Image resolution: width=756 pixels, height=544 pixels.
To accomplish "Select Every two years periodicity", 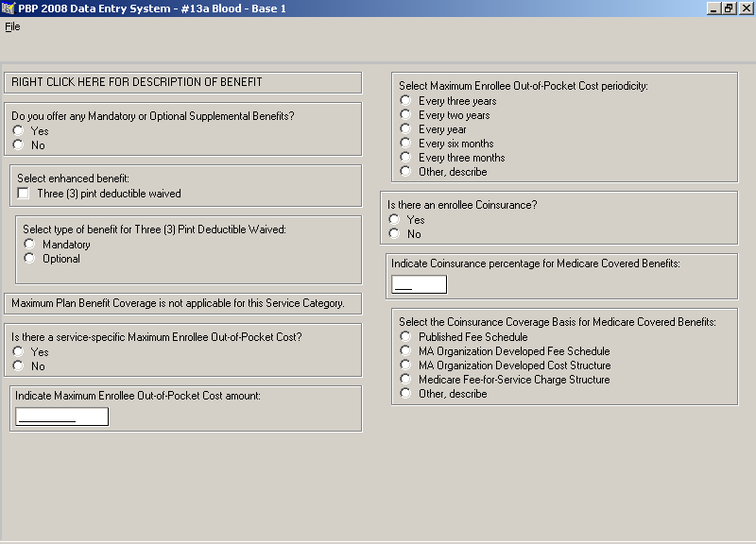I will (x=406, y=114).
